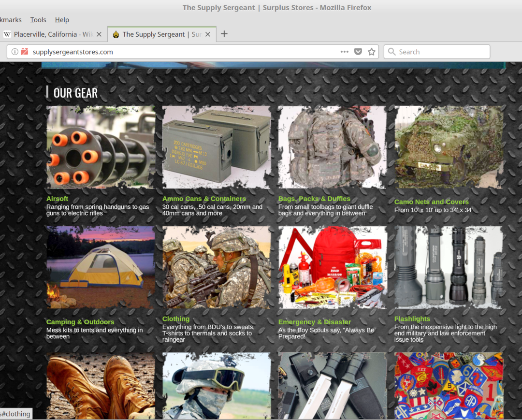Open Ammo Cans & Containers link

(x=204, y=199)
